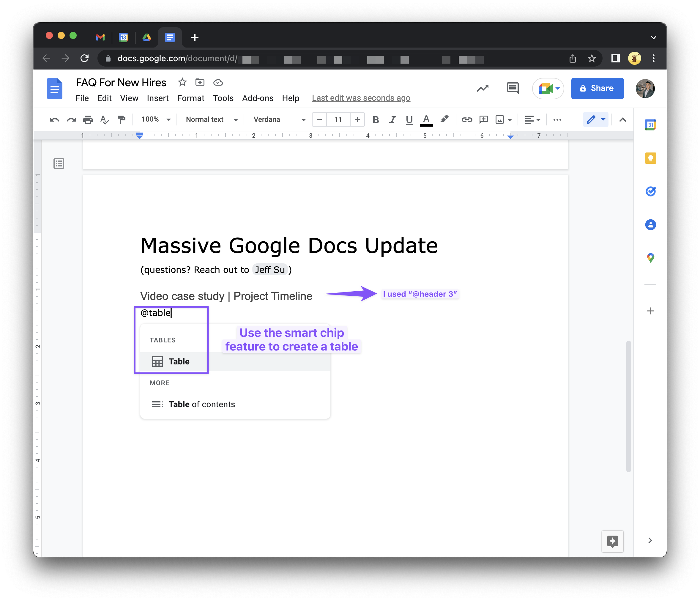Viewport: 700px width, 601px height.
Task: Open the Insert image dropdown arrow
Action: click(x=510, y=120)
